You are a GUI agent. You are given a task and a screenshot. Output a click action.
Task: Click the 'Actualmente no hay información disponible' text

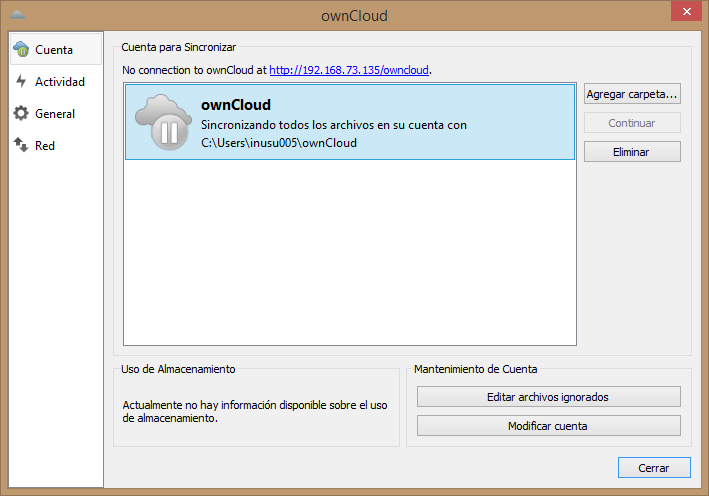[x=255, y=411]
